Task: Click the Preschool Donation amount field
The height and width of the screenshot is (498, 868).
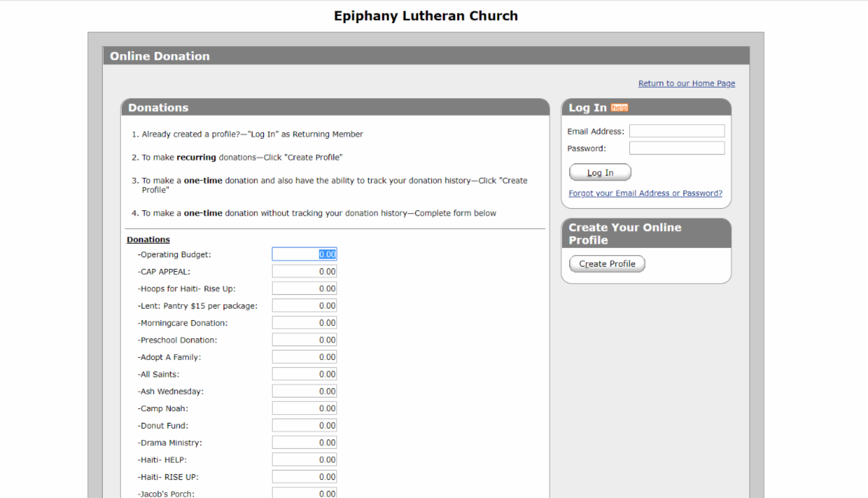Action: click(x=305, y=340)
